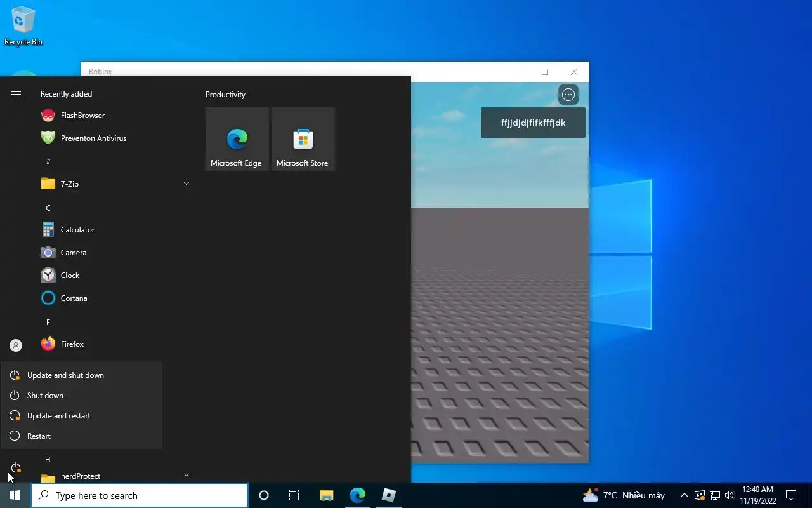Click the ffjjdjdjfifkfffjdk player label
The height and width of the screenshot is (508, 812).
[533, 123]
